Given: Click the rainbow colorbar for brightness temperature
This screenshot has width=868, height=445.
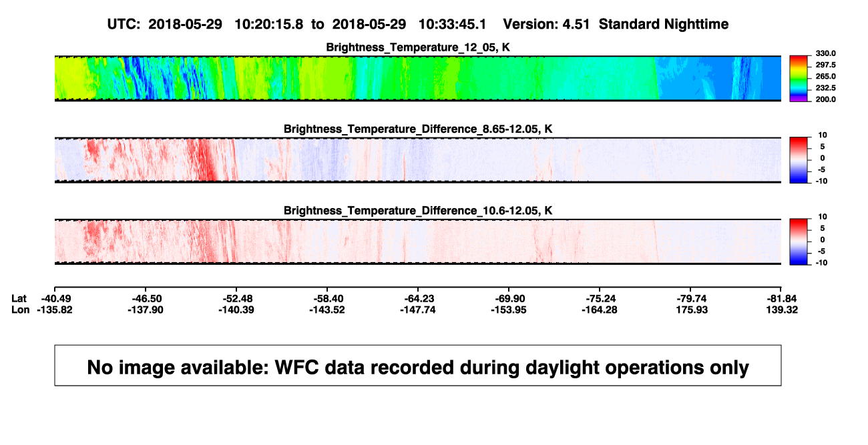Looking at the screenshot, I should 799,79.
